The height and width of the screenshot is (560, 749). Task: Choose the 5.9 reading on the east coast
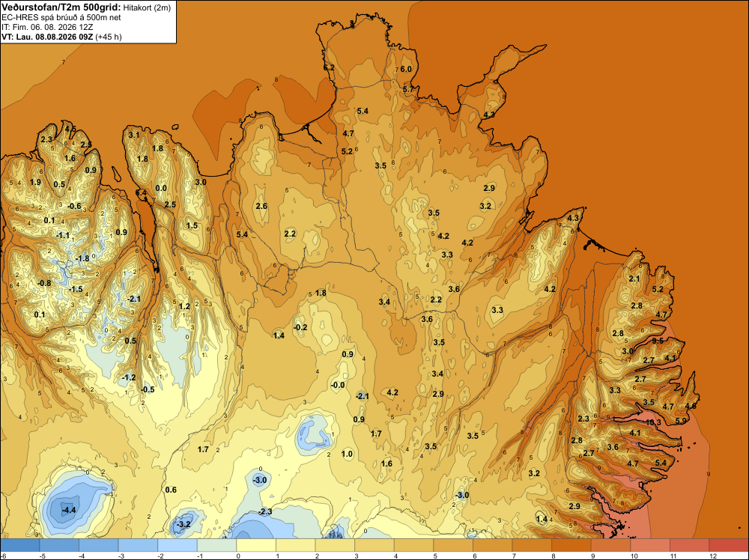coord(681,421)
